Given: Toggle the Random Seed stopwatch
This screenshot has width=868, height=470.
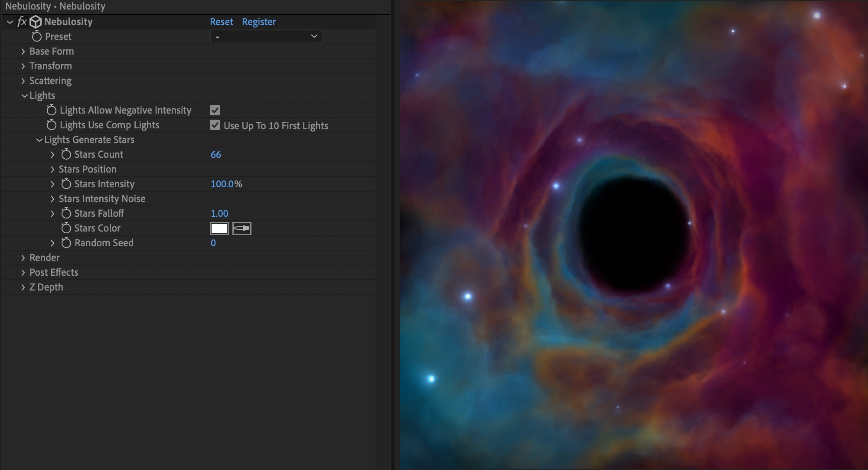Looking at the screenshot, I should pyautogui.click(x=66, y=243).
